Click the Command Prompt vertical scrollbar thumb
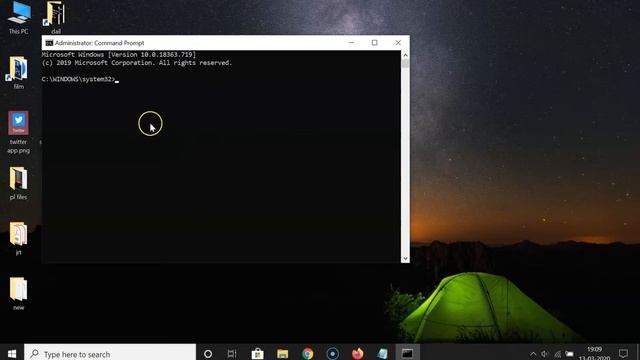This screenshot has width=640, height=360. click(x=405, y=64)
